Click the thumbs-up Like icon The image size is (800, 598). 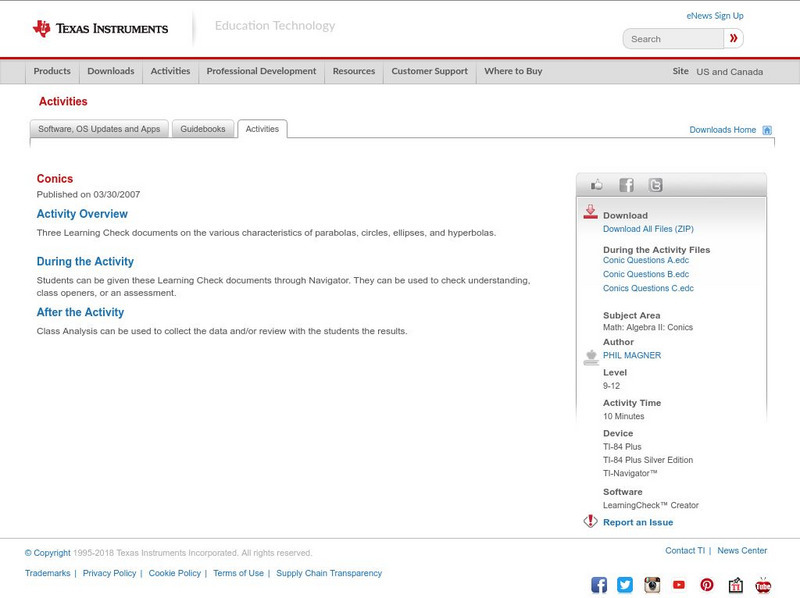pyautogui.click(x=597, y=184)
